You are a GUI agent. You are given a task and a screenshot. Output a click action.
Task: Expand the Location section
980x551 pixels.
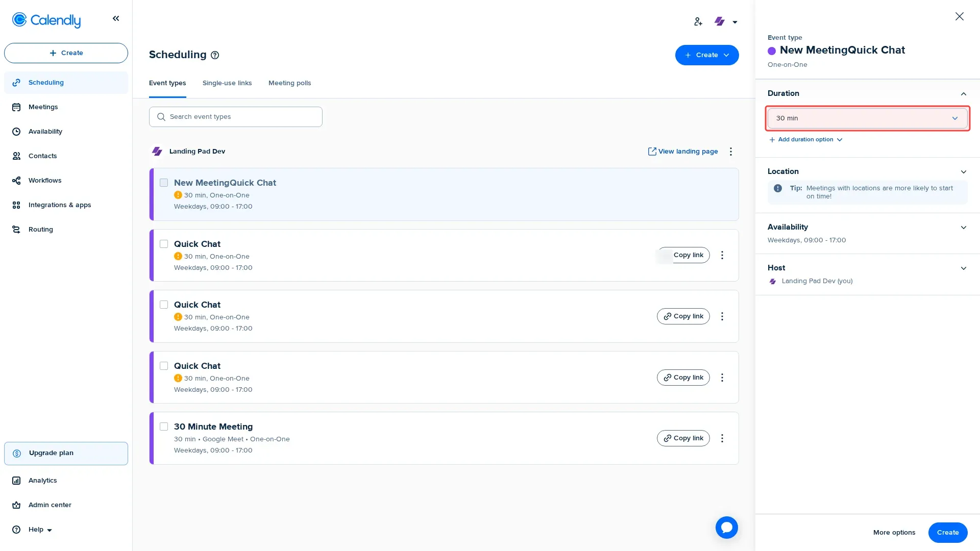(964, 171)
